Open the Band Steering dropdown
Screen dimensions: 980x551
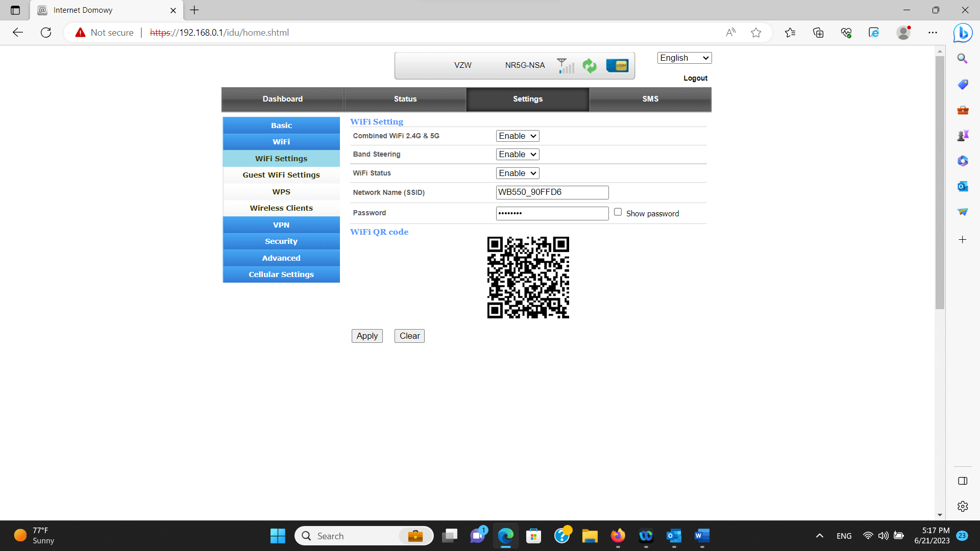[518, 154]
